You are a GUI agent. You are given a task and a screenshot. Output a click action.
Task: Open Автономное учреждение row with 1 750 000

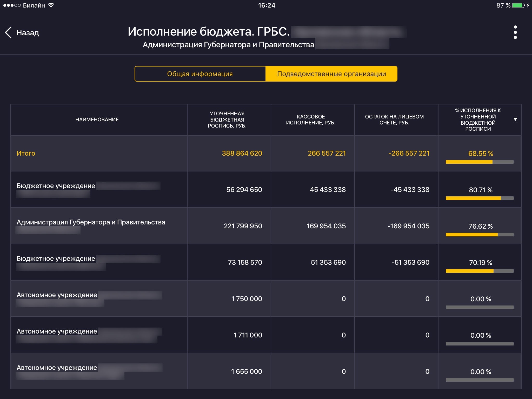pos(266,299)
